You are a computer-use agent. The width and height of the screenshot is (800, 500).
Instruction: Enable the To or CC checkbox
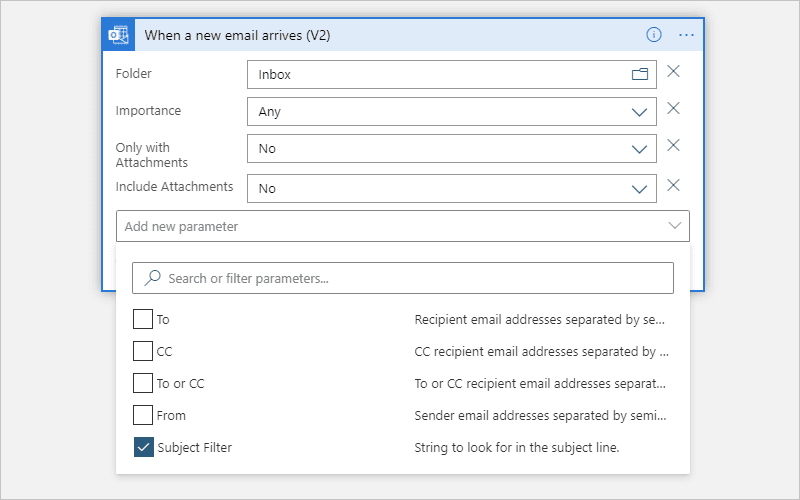tap(143, 383)
